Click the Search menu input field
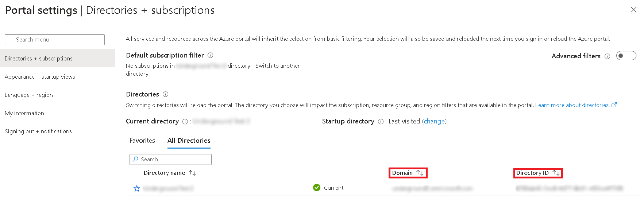This screenshot has width=644, height=197. [55, 40]
